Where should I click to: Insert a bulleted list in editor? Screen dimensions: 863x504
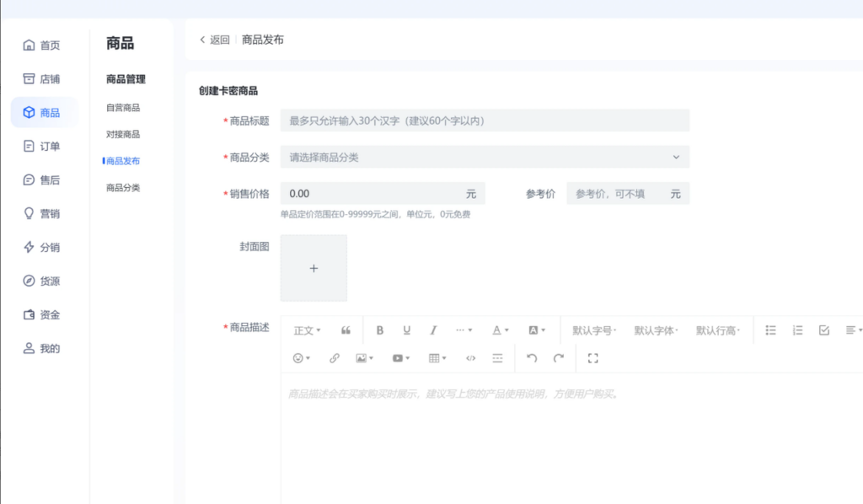(x=770, y=330)
